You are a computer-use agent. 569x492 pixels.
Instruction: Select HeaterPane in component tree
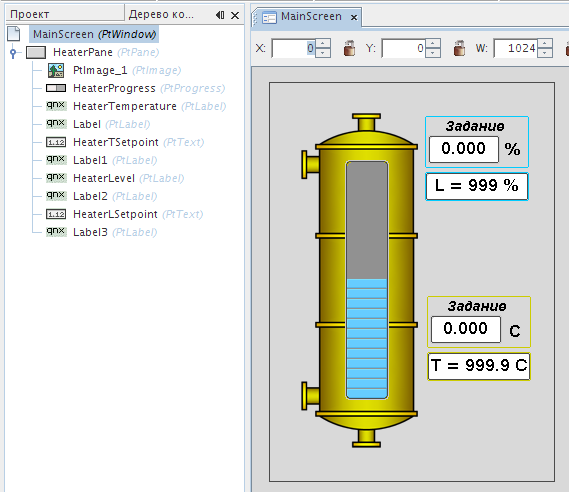(x=106, y=52)
